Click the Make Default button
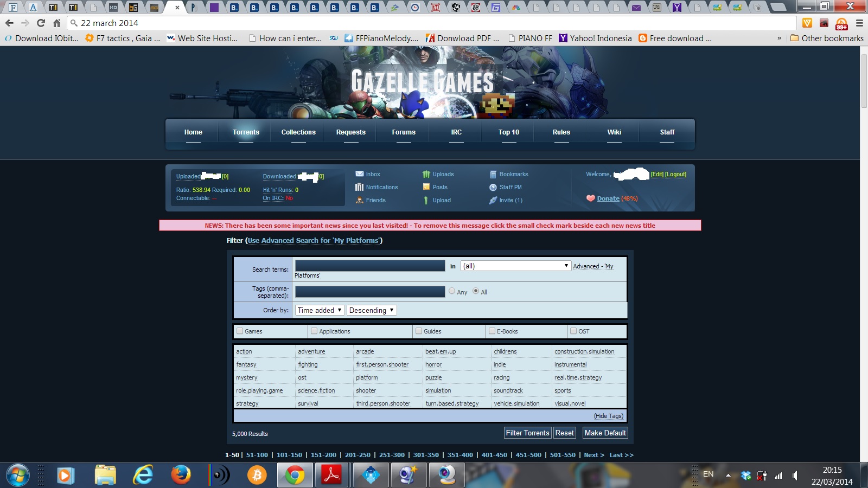The height and width of the screenshot is (488, 868). coord(605,433)
